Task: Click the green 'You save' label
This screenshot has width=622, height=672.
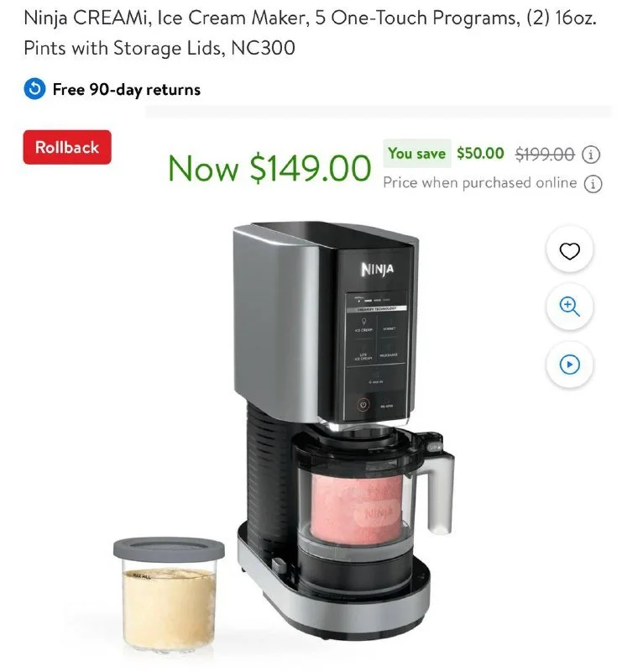Action: (417, 153)
